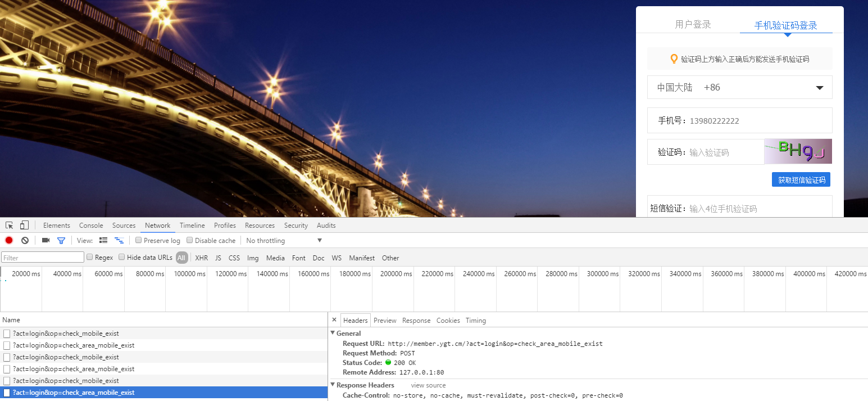Tick the Hide data URLs checkbox

pos(122,258)
